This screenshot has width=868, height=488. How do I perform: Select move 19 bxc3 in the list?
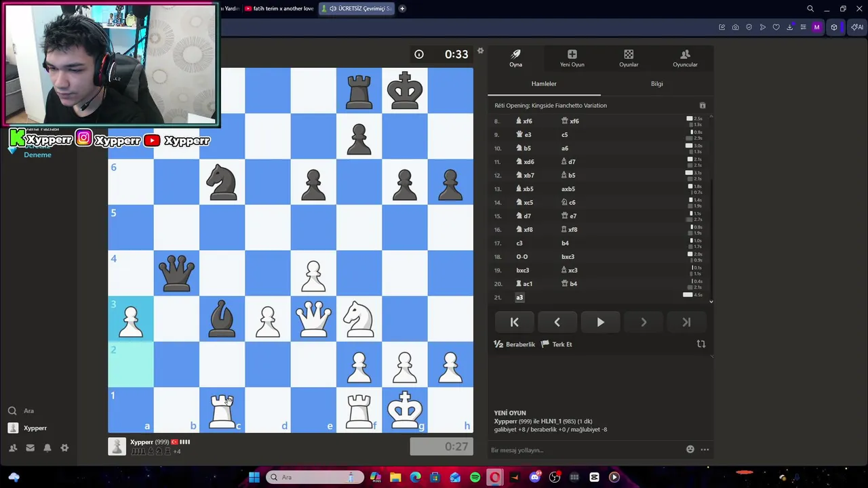pyautogui.click(x=523, y=270)
